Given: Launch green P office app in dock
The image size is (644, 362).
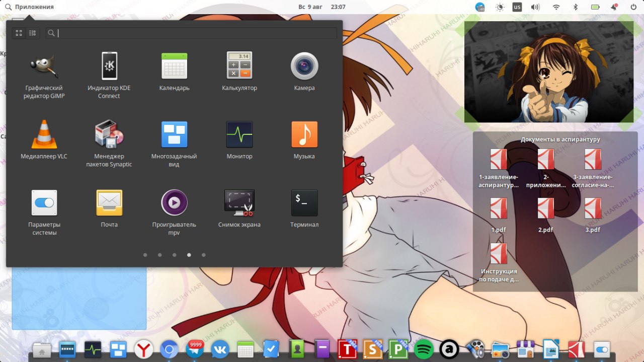Looking at the screenshot, I should point(398,348).
